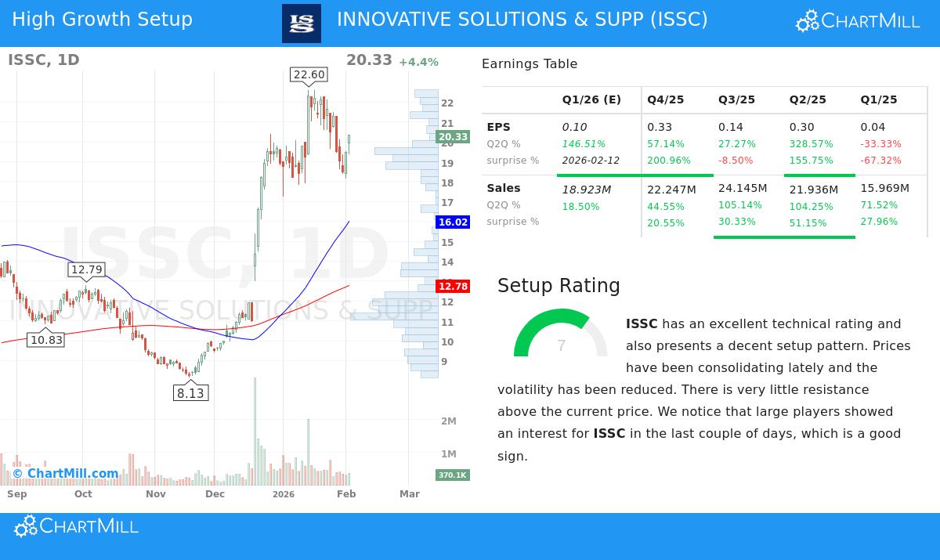
Task: Select the 8.13 low annotation callout
Action: point(190,392)
